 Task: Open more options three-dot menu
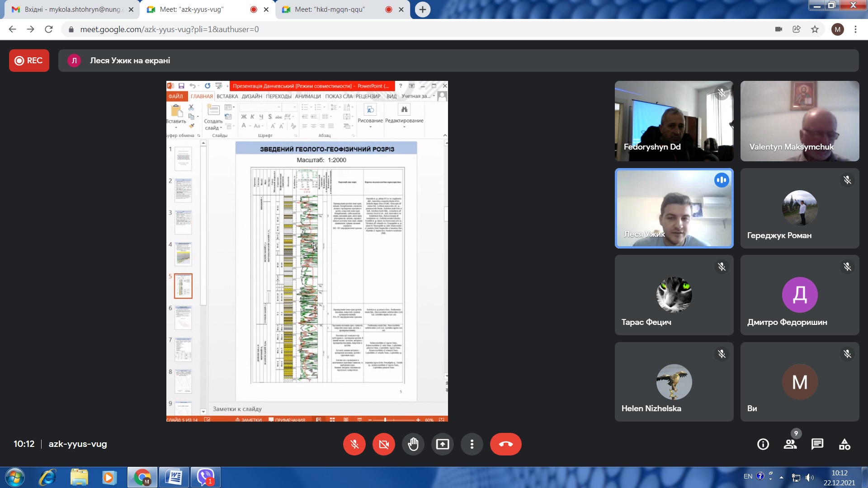pos(472,444)
